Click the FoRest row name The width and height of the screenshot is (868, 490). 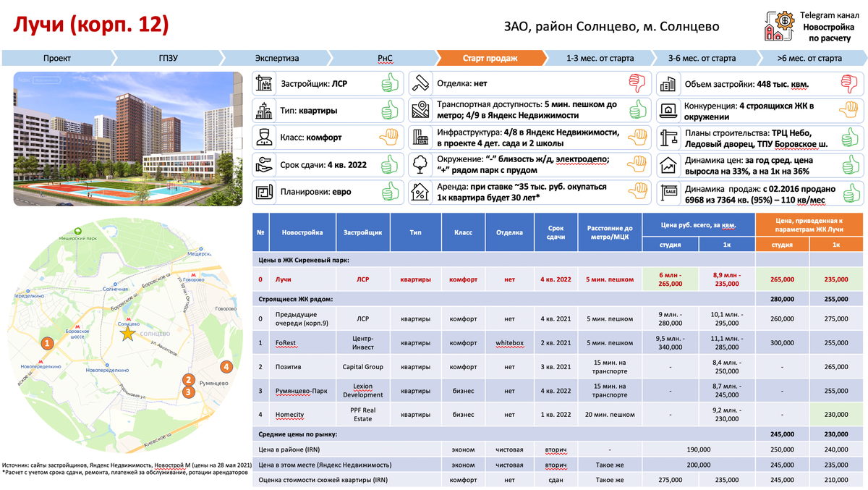(286, 343)
